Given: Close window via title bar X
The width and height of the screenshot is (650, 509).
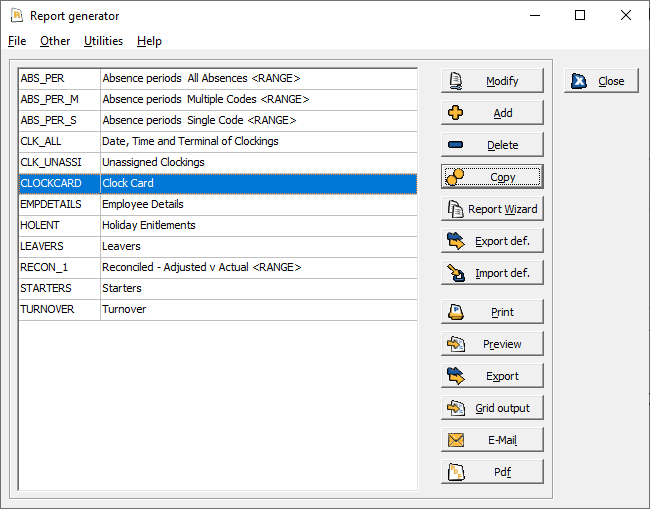Looking at the screenshot, I should [x=626, y=15].
